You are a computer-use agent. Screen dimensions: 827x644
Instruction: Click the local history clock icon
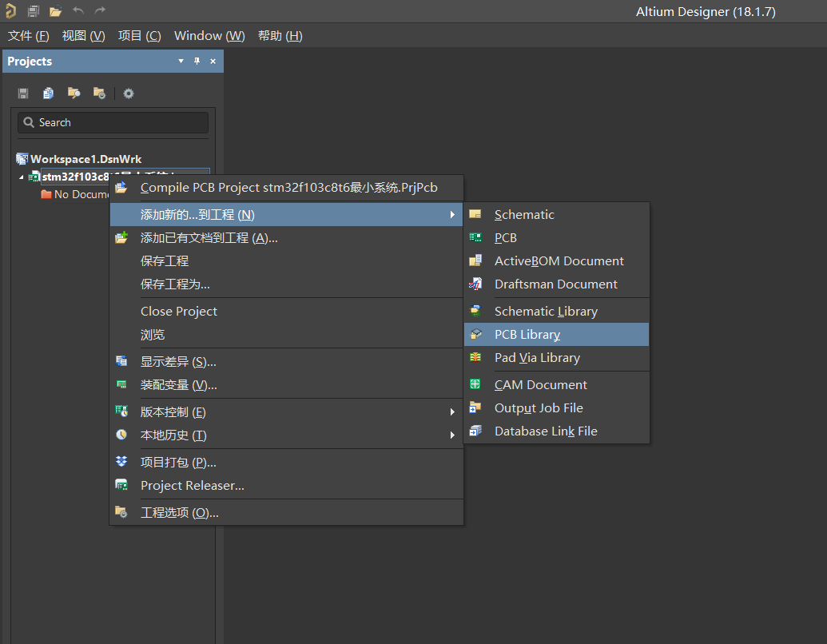[x=121, y=435]
